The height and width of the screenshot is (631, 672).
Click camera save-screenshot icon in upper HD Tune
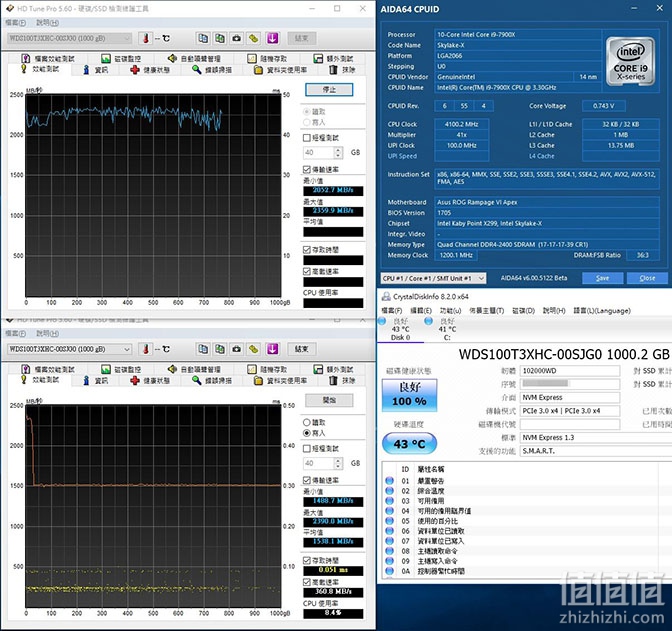coord(237,38)
